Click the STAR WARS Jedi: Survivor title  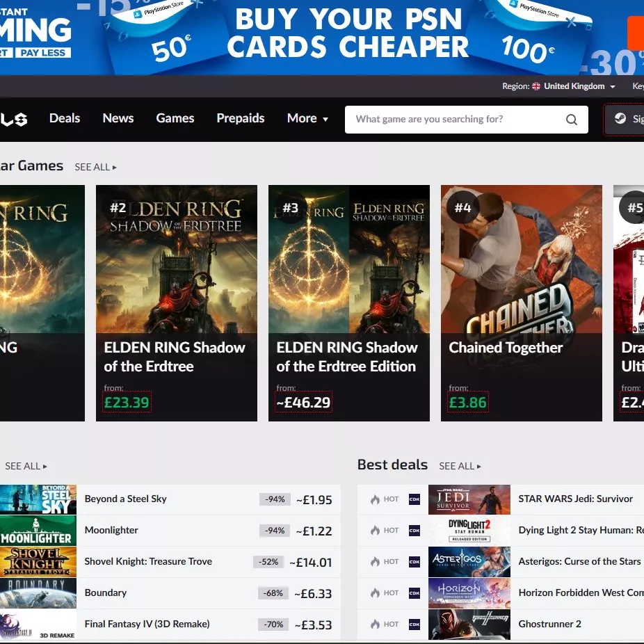[575, 499]
